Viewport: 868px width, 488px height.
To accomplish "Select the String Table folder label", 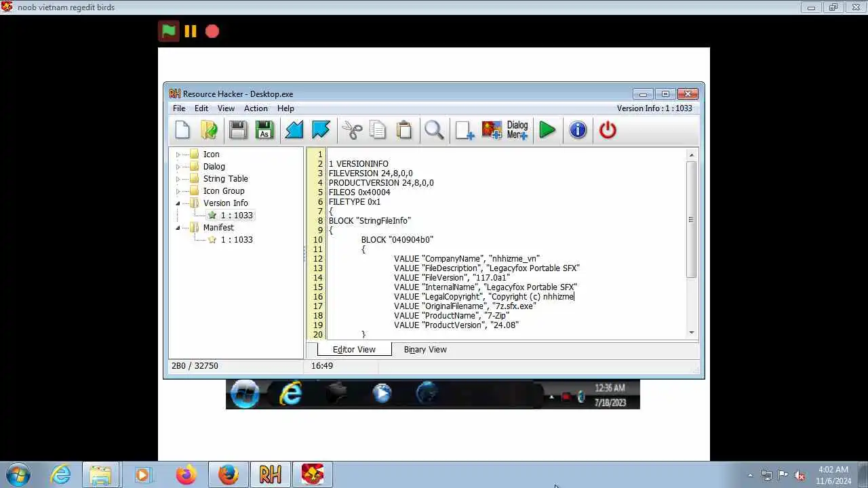I will pyautogui.click(x=226, y=179).
